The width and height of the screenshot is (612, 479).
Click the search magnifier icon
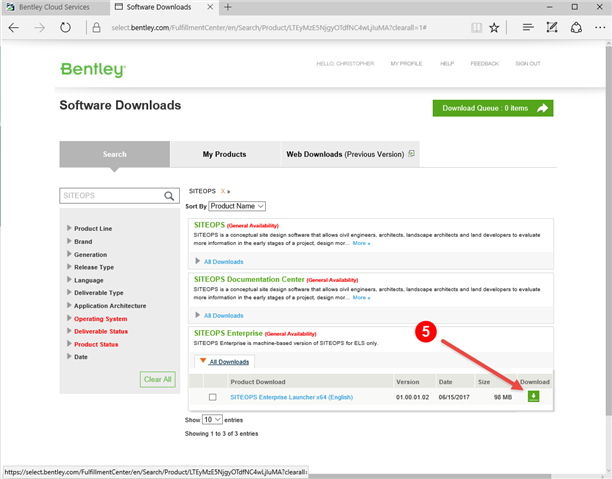click(x=169, y=196)
